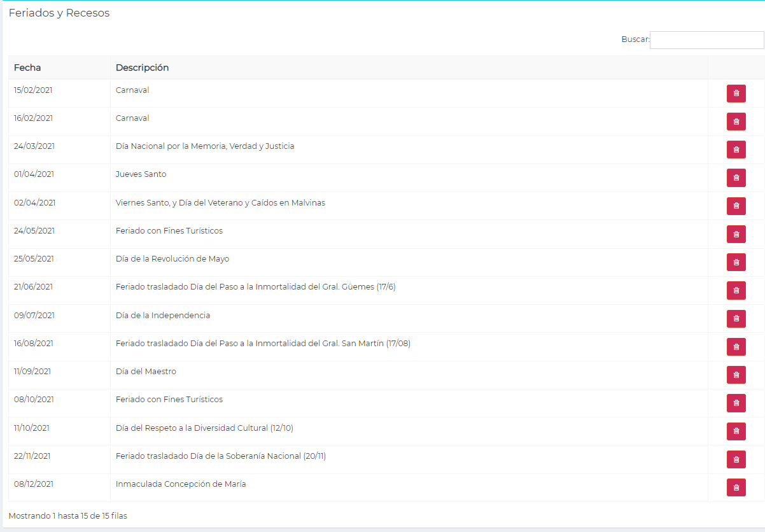Delete the 08/10/2021 Feriado con Fines Turísticos
The width and height of the screenshot is (765, 532).
click(736, 403)
